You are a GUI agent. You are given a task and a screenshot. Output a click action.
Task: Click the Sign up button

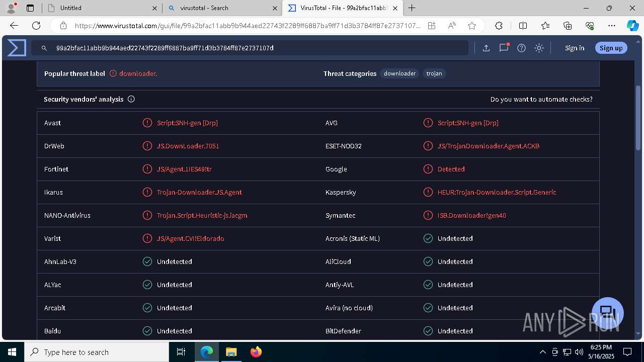611,48
